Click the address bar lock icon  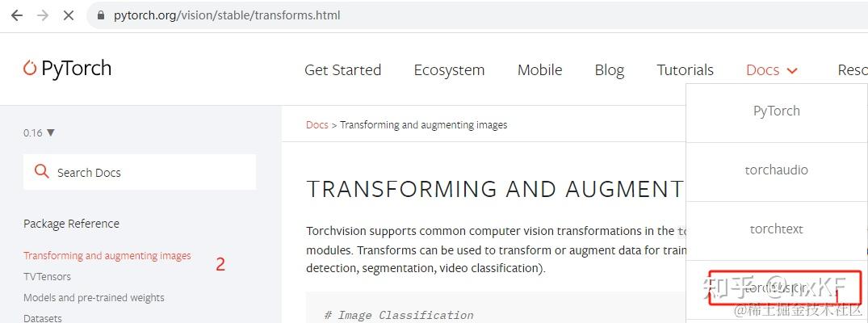[101, 15]
